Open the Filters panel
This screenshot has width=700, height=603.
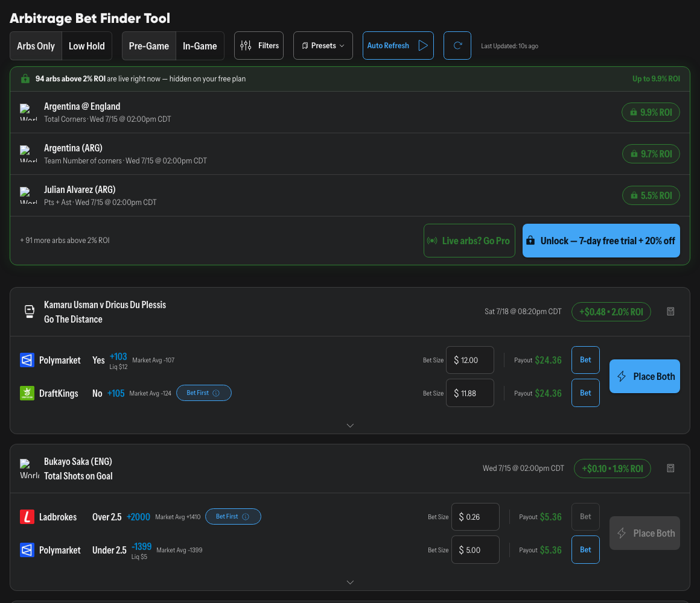[x=259, y=45]
